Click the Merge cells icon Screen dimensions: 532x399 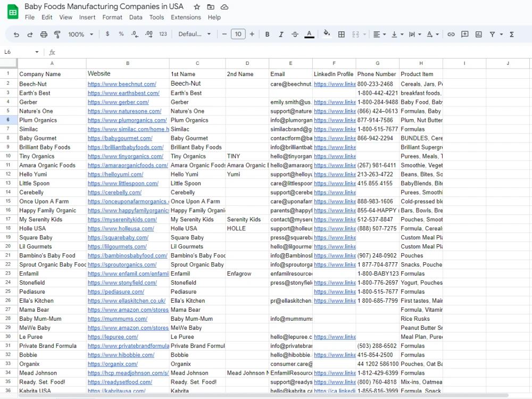355,34
